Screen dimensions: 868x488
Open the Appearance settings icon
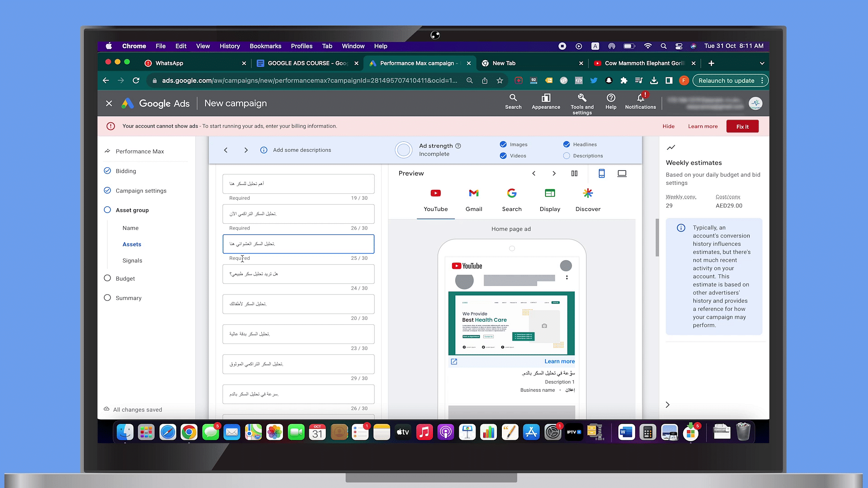point(546,102)
